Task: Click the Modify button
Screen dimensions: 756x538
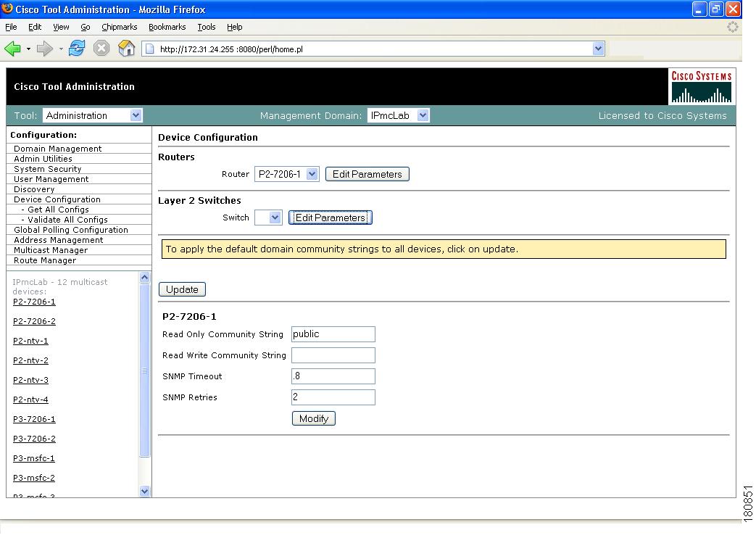Action: tap(313, 419)
